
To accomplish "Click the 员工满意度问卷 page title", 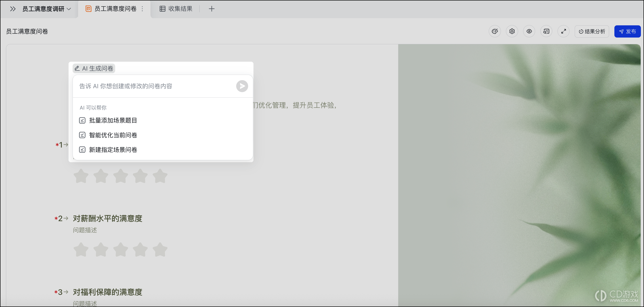I will 27,31.
